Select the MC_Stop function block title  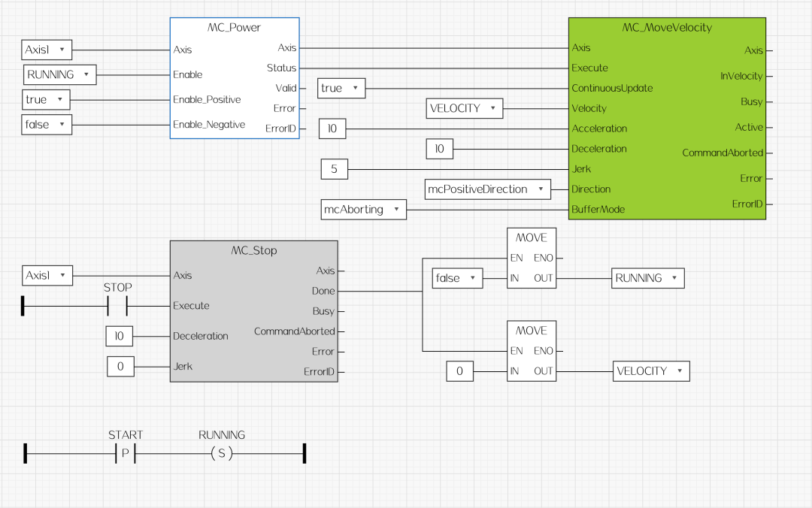[x=254, y=251]
